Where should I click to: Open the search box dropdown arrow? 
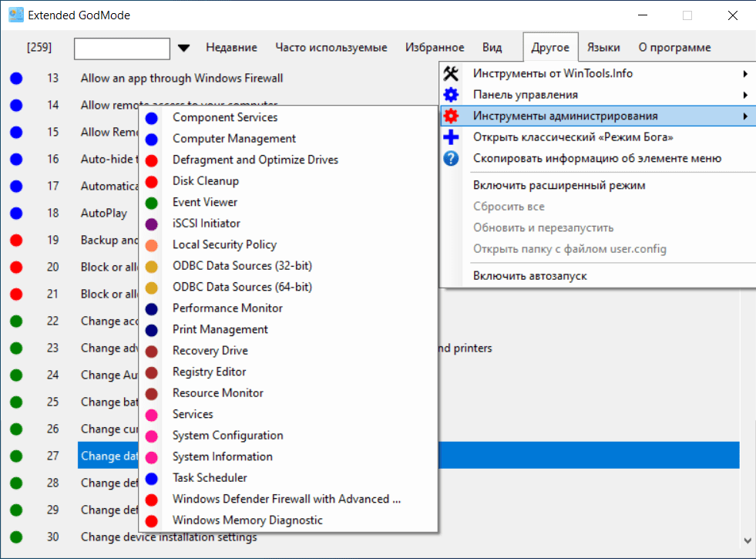coord(183,48)
